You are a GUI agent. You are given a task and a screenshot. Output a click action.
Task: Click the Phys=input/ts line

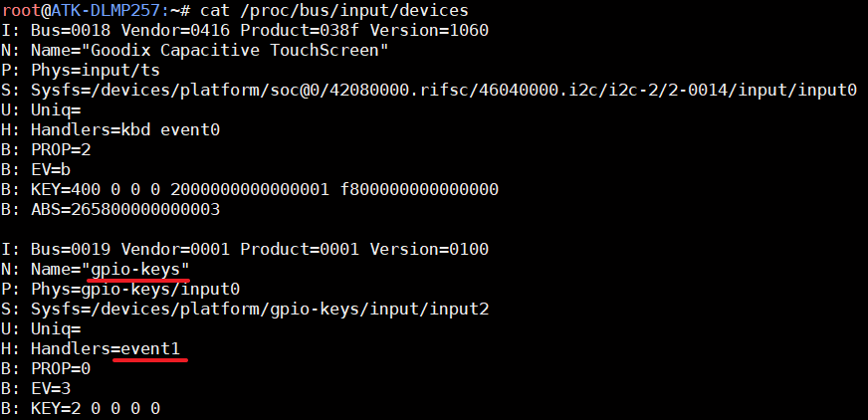click(x=81, y=71)
